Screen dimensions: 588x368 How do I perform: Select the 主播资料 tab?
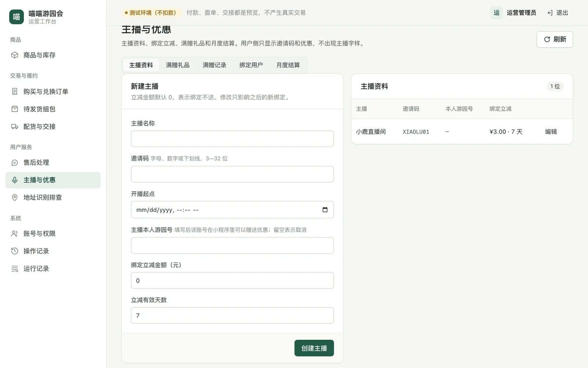141,65
